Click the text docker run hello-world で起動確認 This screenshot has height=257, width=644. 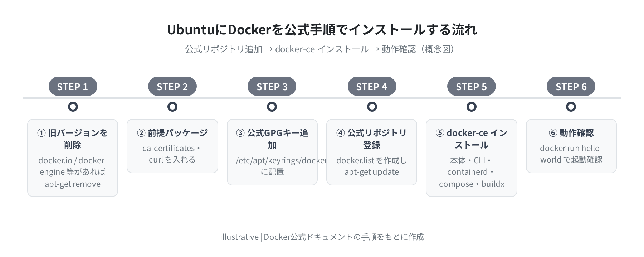point(571,154)
